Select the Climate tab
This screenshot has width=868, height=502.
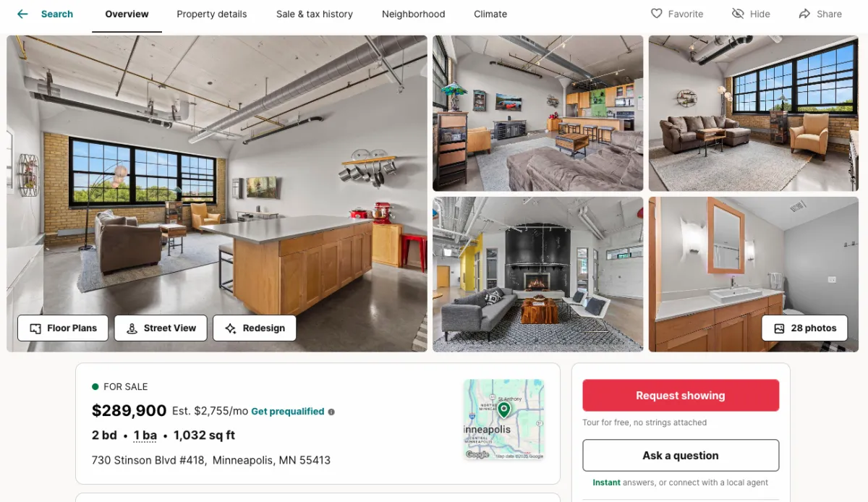[x=490, y=14]
